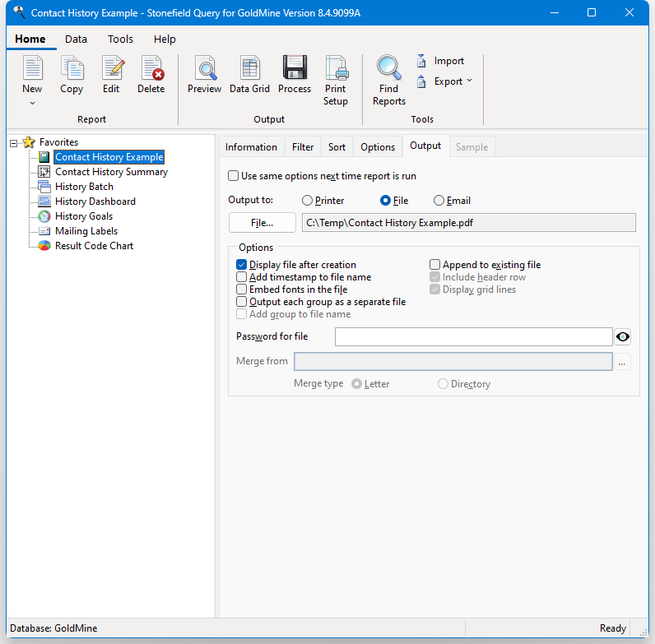Click the History Batch icon
This screenshot has height=644, width=655.
pos(44,186)
